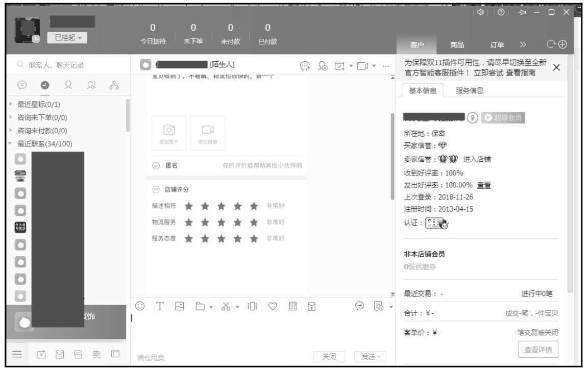Click the text font formatting icon

click(x=160, y=306)
